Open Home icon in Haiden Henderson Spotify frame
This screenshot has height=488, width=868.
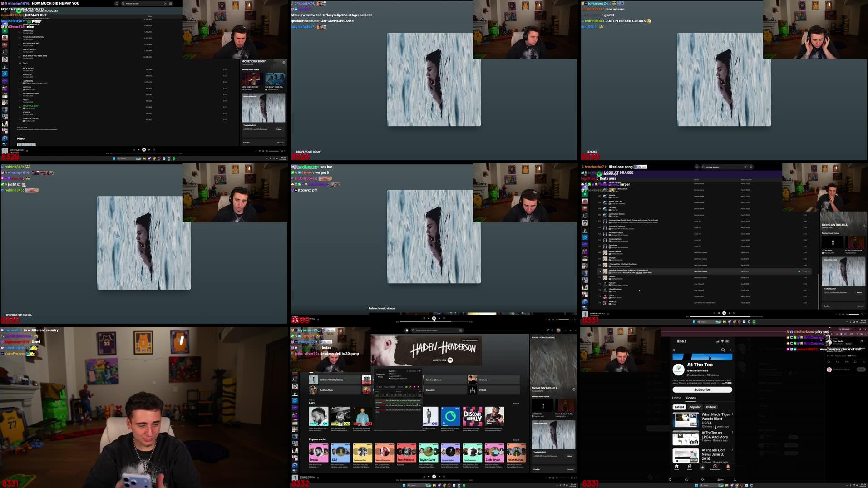point(407,330)
